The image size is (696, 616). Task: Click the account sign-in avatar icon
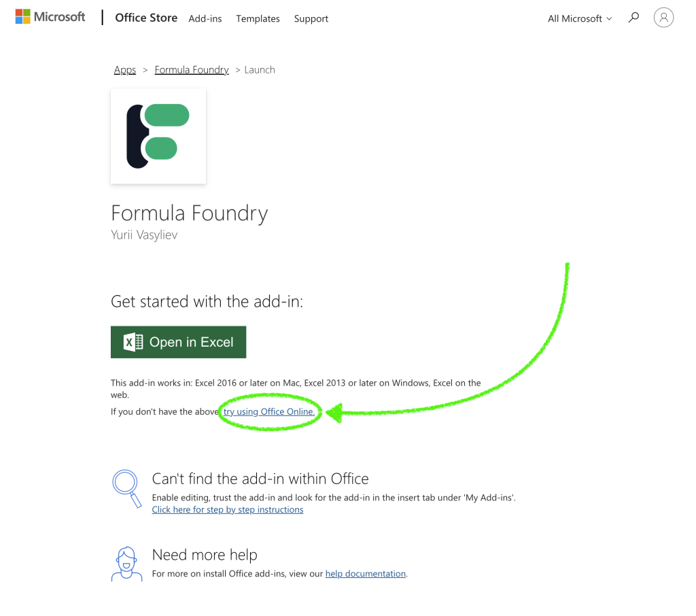pyautogui.click(x=663, y=18)
